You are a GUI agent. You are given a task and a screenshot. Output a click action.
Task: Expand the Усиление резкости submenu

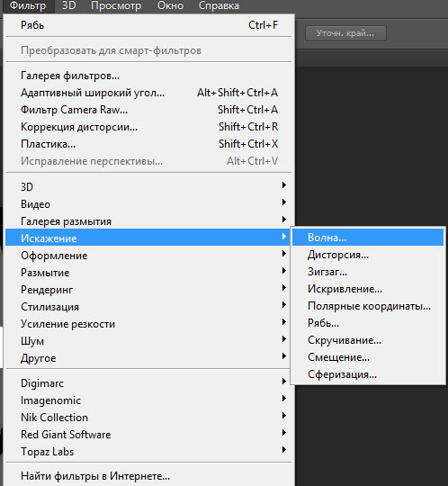click(148, 324)
